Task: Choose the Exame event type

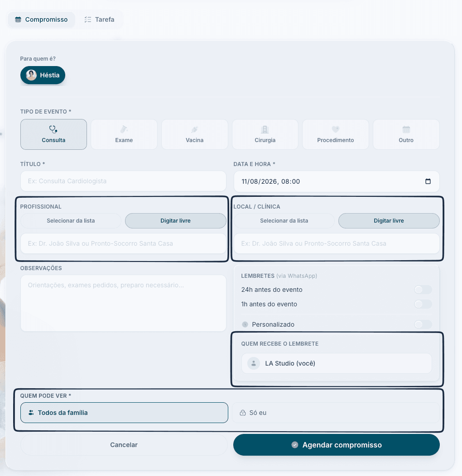Action: click(124, 134)
